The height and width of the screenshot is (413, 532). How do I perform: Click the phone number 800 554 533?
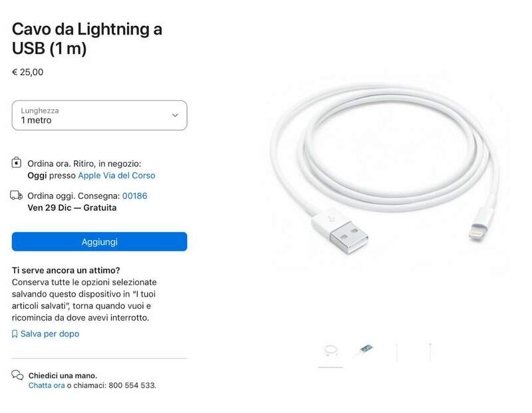coord(131,385)
